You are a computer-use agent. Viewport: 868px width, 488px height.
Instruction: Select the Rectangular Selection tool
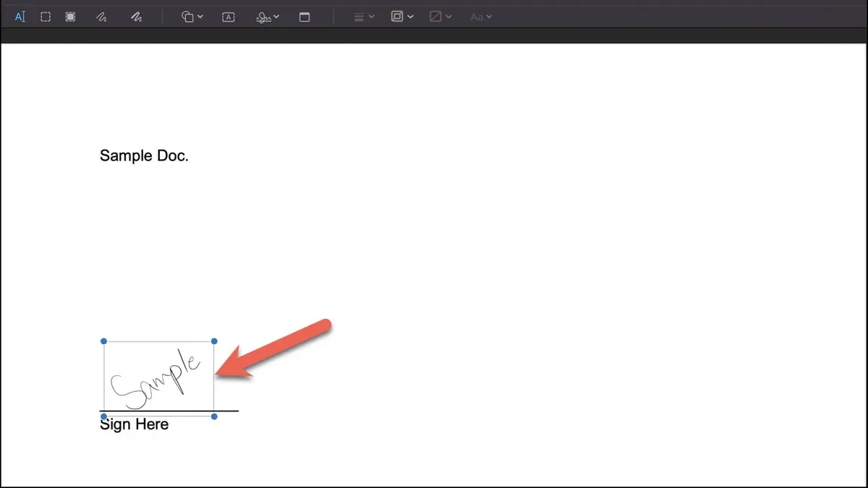[x=46, y=17]
